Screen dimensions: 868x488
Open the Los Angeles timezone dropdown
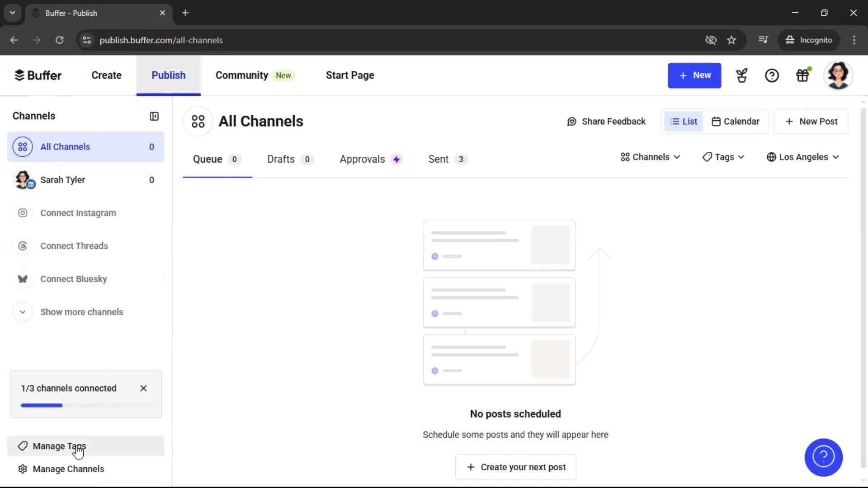click(803, 157)
